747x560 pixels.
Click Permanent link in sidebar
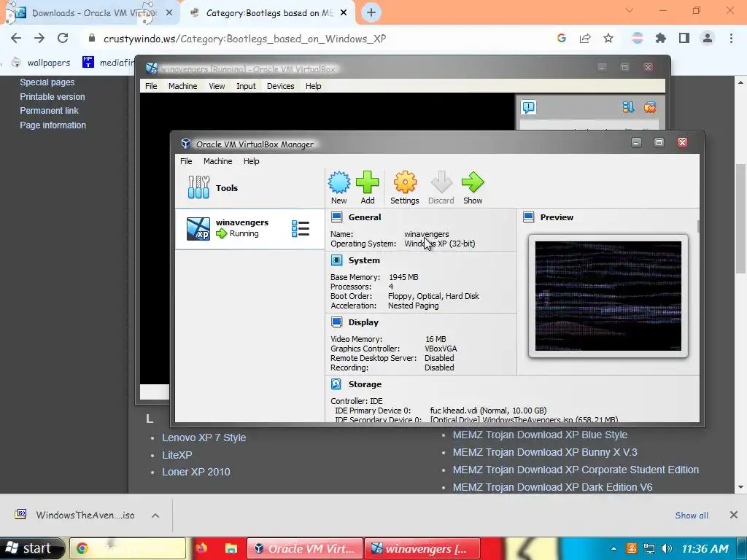(49, 111)
